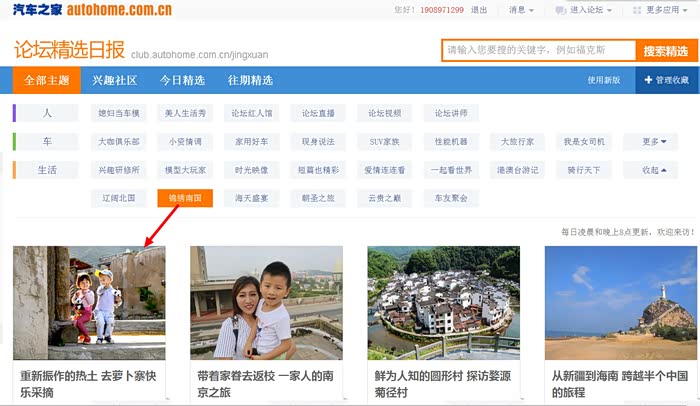Select the SUV家族 topic
The width and height of the screenshot is (700, 406).
point(385,142)
